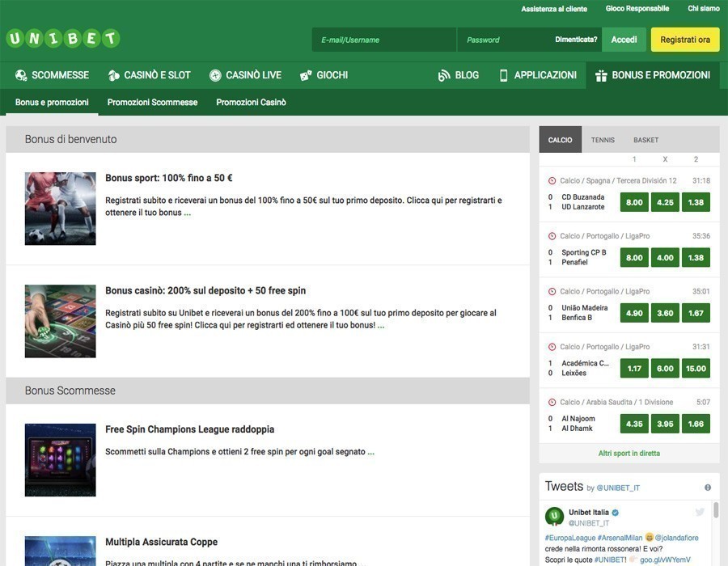Open 'Multipla Assicurata Coppe' title

click(x=162, y=542)
